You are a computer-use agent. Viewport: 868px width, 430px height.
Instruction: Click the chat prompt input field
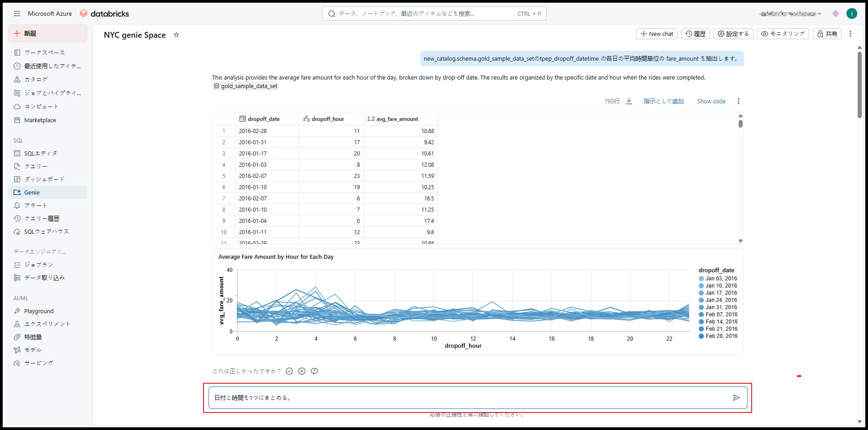467,398
